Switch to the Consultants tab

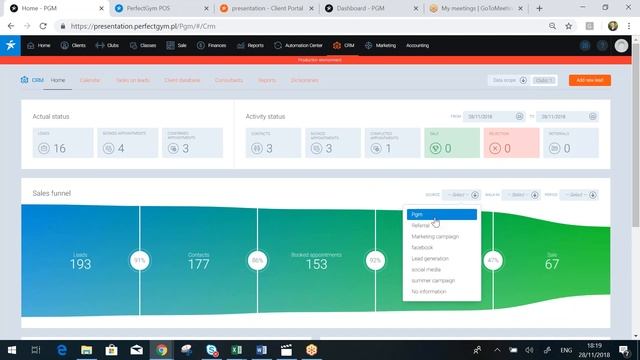click(x=229, y=80)
